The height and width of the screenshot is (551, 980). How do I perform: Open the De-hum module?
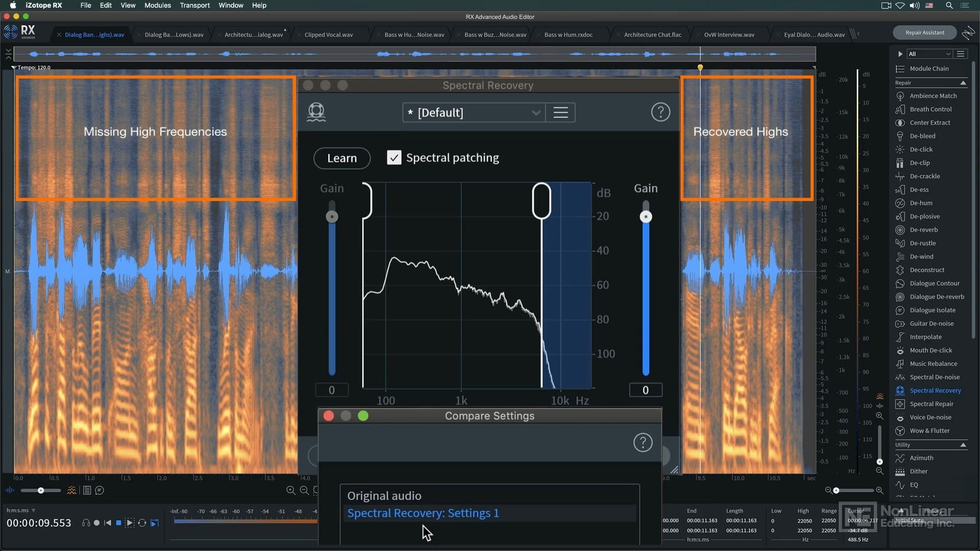pyautogui.click(x=921, y=203)
